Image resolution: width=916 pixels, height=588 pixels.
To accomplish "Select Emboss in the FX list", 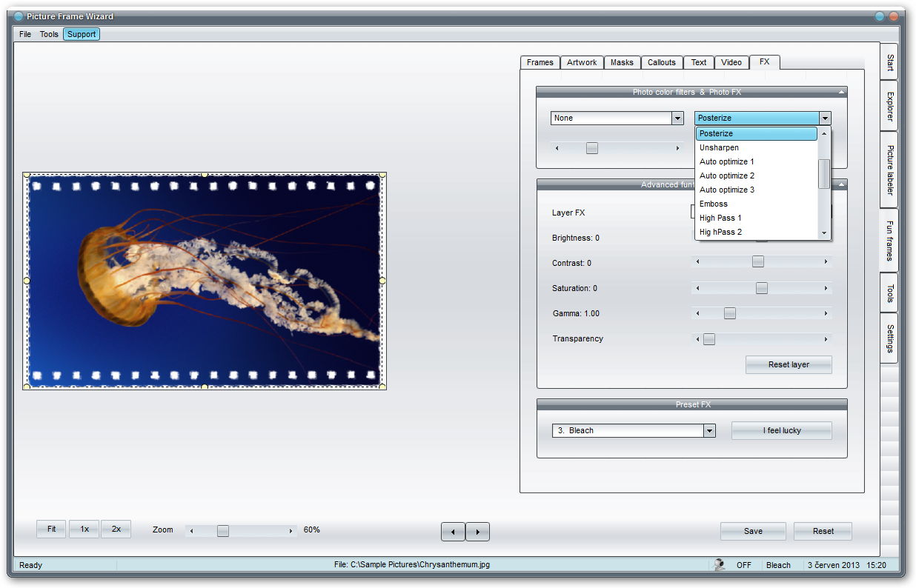I will click(757, 204).
